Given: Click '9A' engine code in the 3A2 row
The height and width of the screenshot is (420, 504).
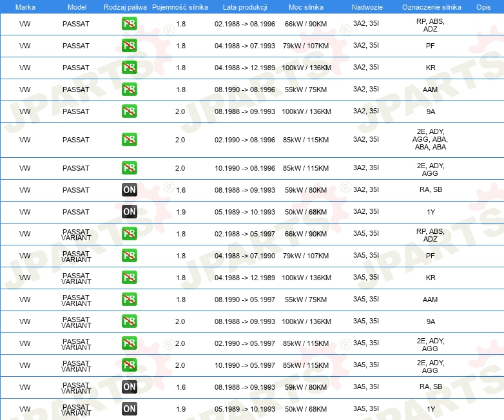Looking at the screenshot, I should click(x=431, y=111).
